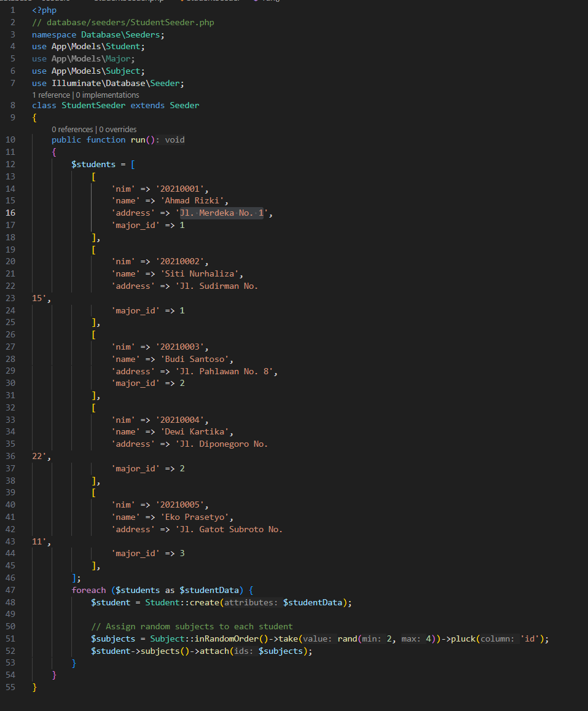Open the "0 overrides" code lens link

118,130
